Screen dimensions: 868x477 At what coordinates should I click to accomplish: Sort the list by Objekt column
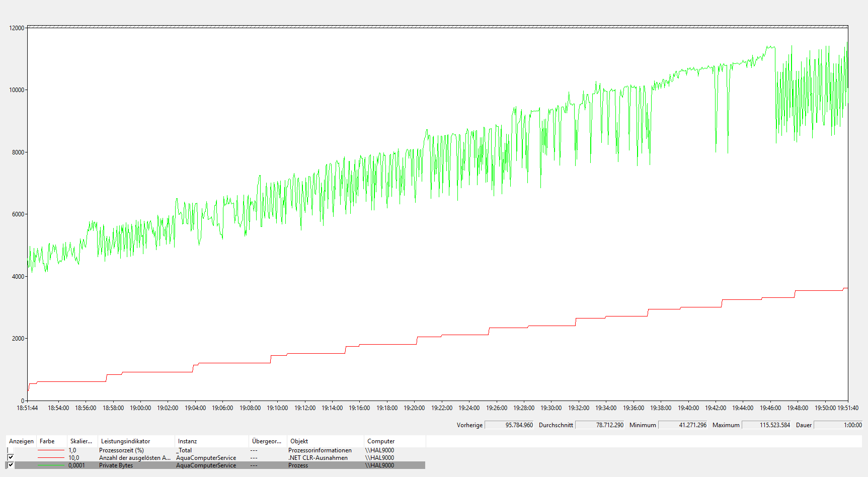[299, 441]
